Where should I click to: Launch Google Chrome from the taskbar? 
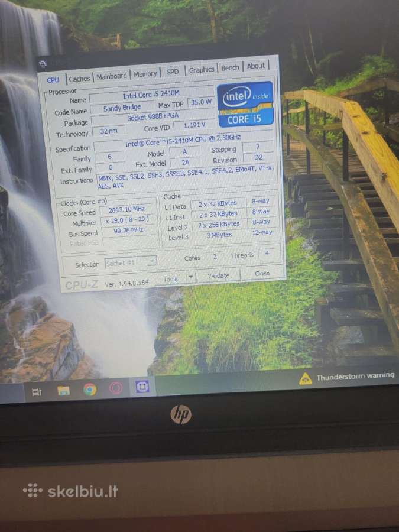click(90, 390)
